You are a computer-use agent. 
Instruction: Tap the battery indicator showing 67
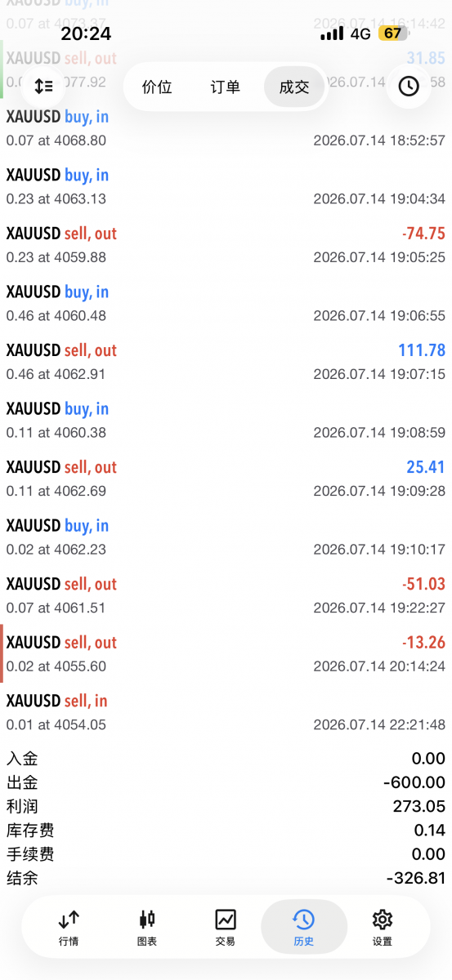(393, 33)
